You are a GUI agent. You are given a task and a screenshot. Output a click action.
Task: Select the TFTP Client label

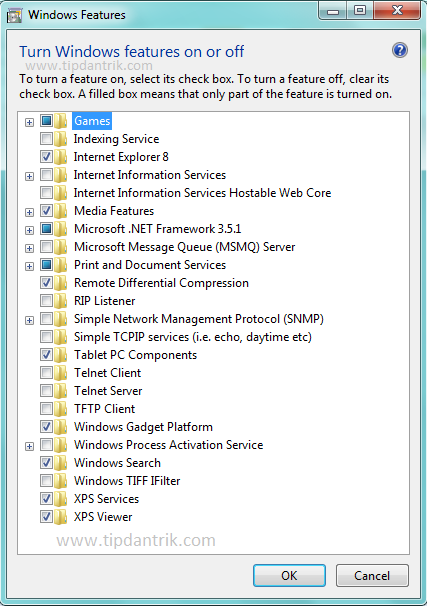105,409
